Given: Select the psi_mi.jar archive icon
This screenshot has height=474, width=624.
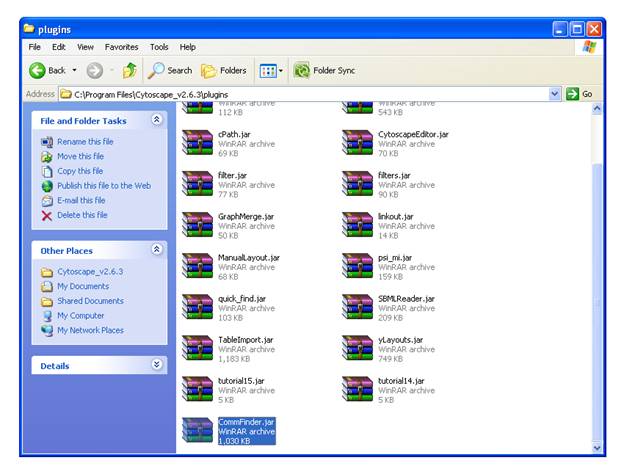Looking at the screenshot, I should [358, 265].
